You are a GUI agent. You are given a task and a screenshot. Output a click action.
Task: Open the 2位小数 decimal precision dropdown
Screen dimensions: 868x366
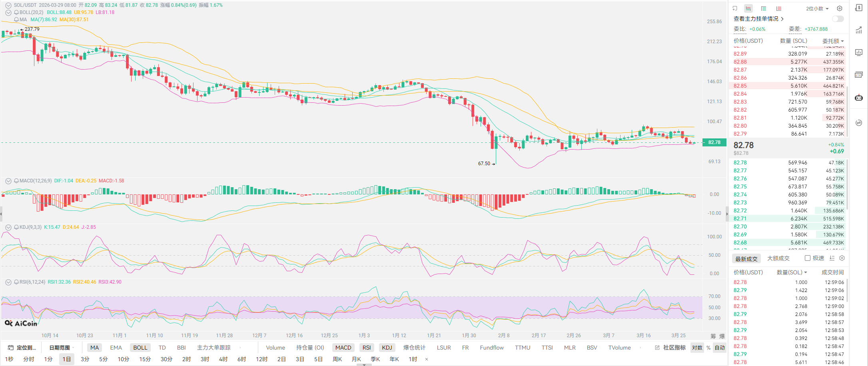817,8
